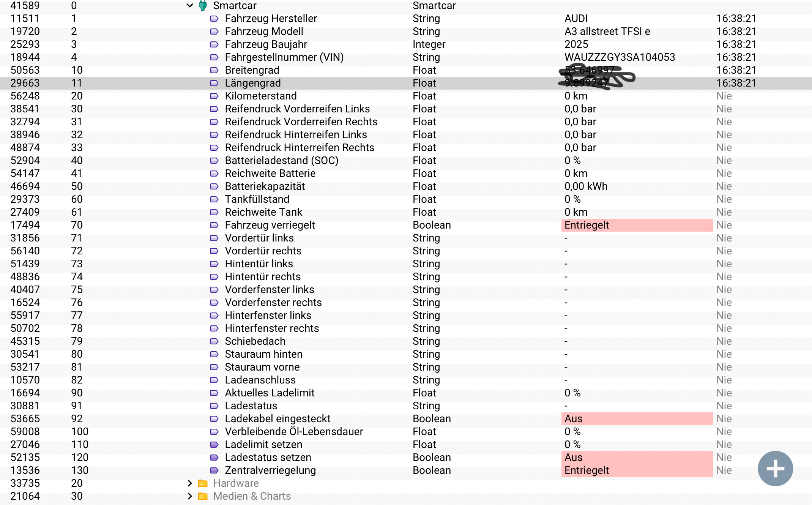Click object ID 29663 in Längengrad row
The height and width of the screenshot is (505, 812).
[25, 83]
